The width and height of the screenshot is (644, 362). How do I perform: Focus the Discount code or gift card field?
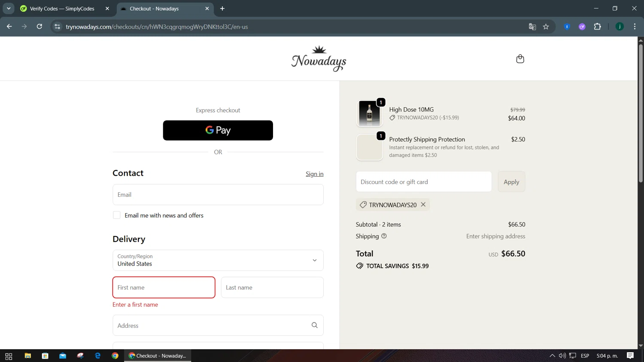coord(423,182)
